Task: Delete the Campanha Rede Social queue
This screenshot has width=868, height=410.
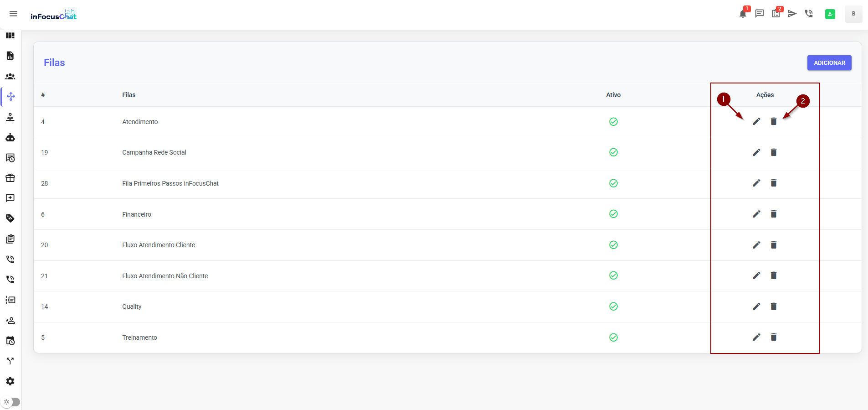Action: pos(773,152)
